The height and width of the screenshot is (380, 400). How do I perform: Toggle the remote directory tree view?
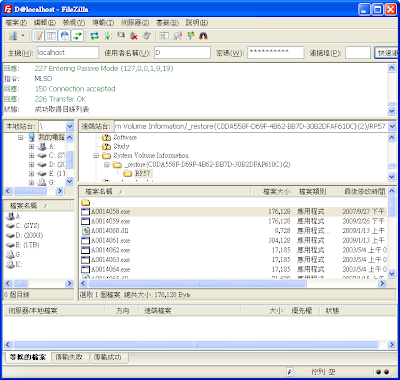(65, 36)
